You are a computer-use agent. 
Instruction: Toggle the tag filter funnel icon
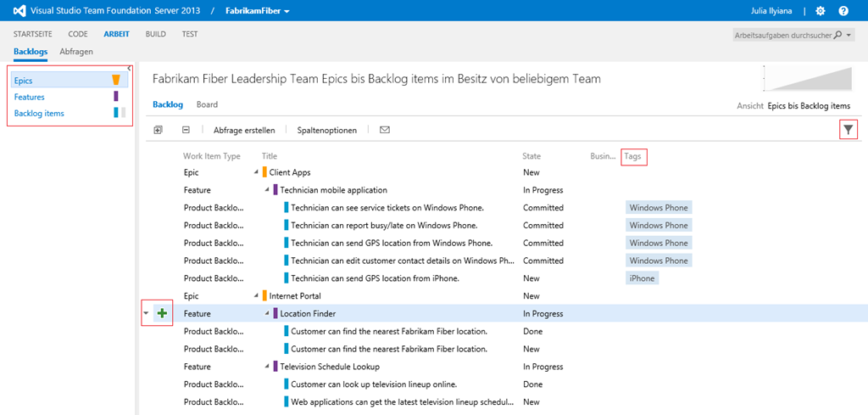[x=848, y=130]
